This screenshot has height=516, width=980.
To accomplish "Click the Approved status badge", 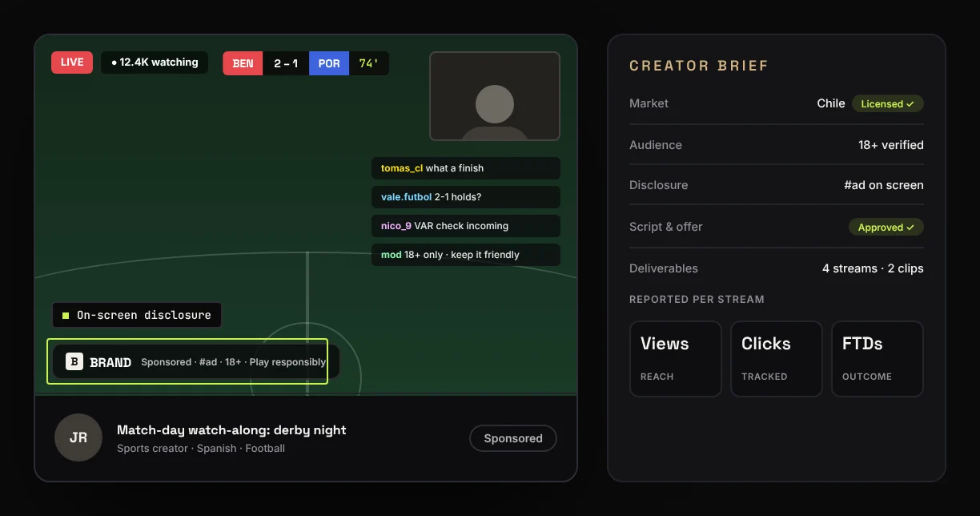I will [886, 228].
